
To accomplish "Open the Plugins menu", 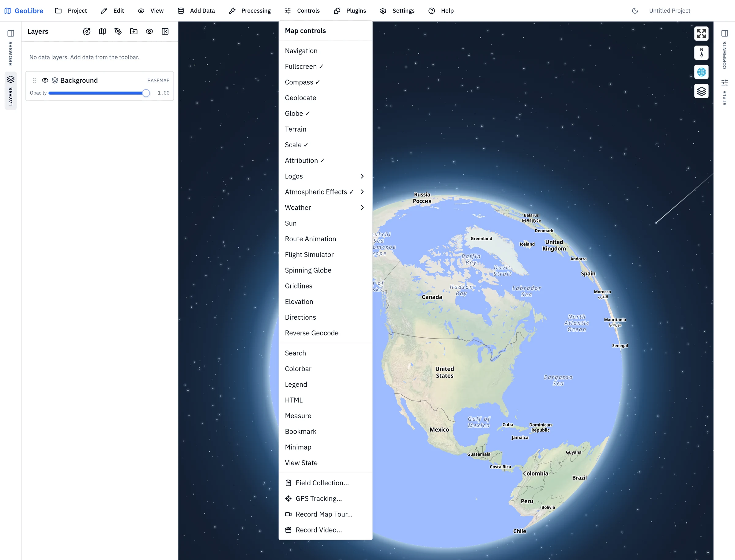I will point(350,11).
